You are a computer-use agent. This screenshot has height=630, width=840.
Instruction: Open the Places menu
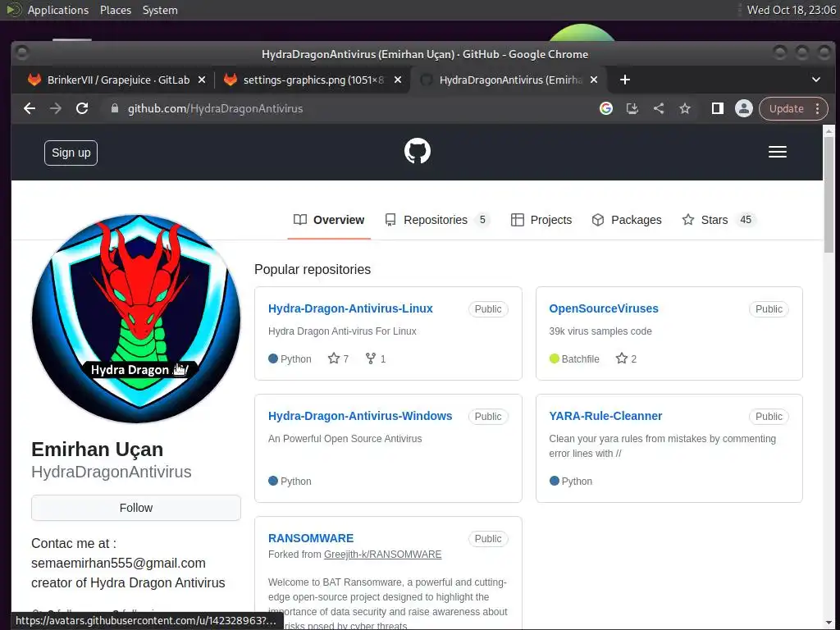click(116, 10)
